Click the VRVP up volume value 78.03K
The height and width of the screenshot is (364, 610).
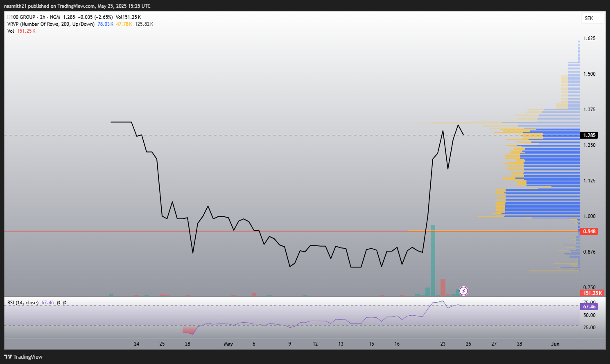coord(105,24)
